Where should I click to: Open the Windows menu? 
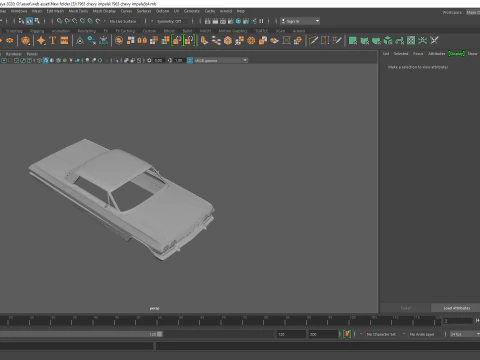tap(19, 11)
